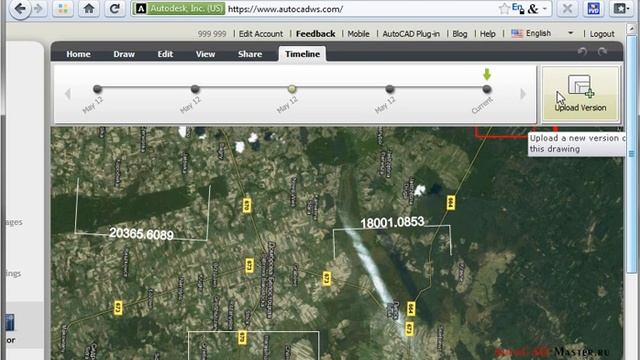Click the blue icon in left sidebar
This screenshot has height=360, width=640.
click(x=10, y=322)
